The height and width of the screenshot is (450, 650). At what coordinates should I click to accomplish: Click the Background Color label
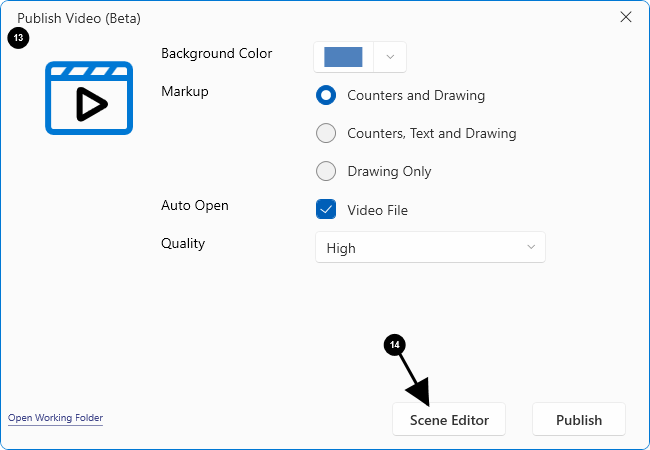[x=216, y=53]
